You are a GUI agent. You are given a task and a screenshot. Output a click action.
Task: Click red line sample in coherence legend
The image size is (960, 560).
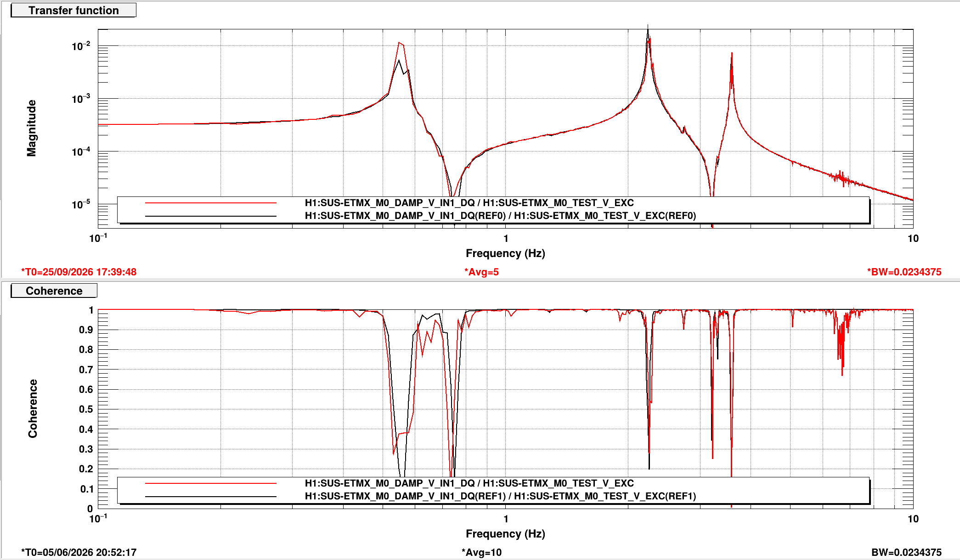211,483
